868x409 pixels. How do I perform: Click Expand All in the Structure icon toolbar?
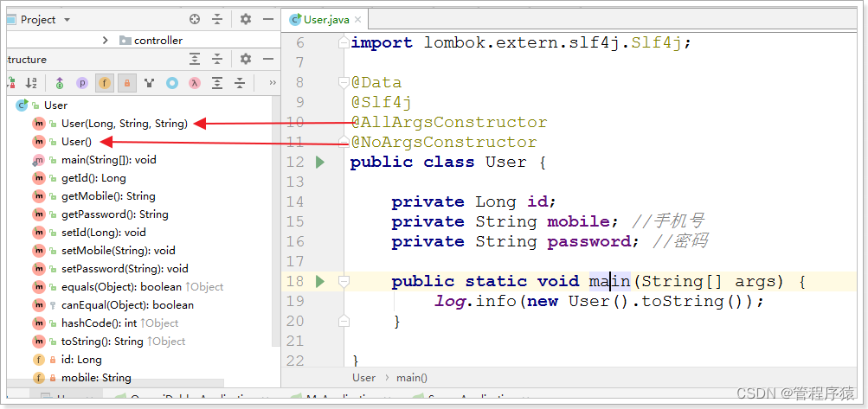217,83
